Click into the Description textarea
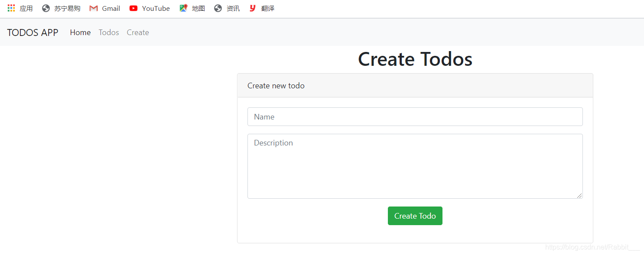The image size is (644, 255). click(415, 166)
